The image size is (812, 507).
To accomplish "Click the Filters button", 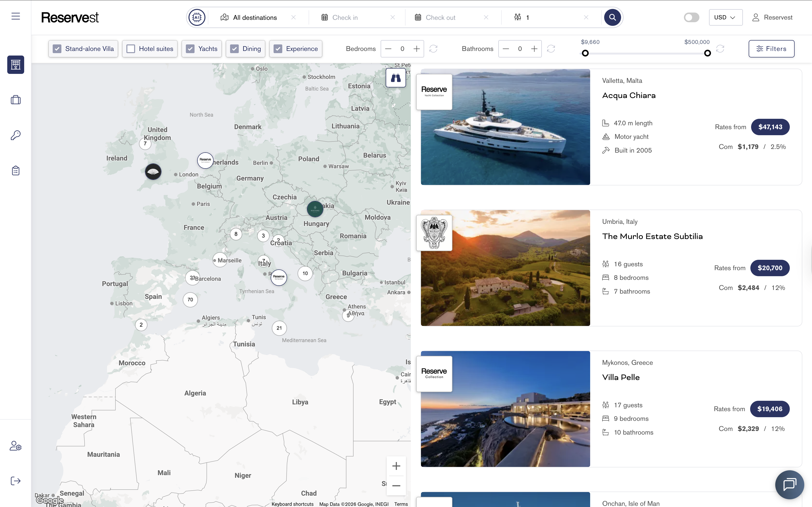I will 771,49.
